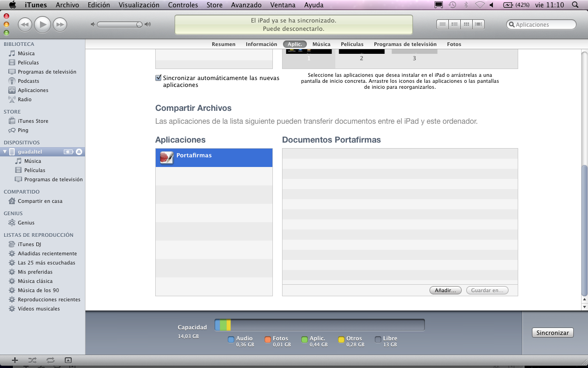Open Podcasts in the sidebar
This screenshot has width=588, height=368.
[x=28, y=81]
